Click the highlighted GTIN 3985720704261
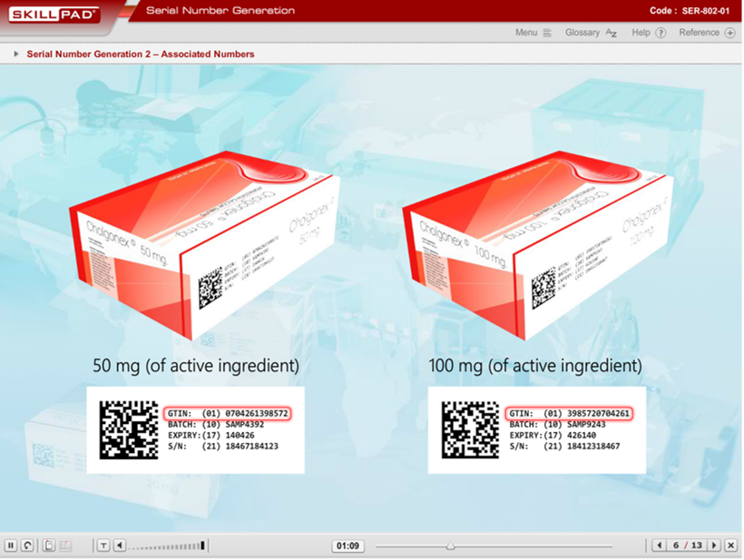The height and width of the screenshot is (560, 744). coord(570,413)
